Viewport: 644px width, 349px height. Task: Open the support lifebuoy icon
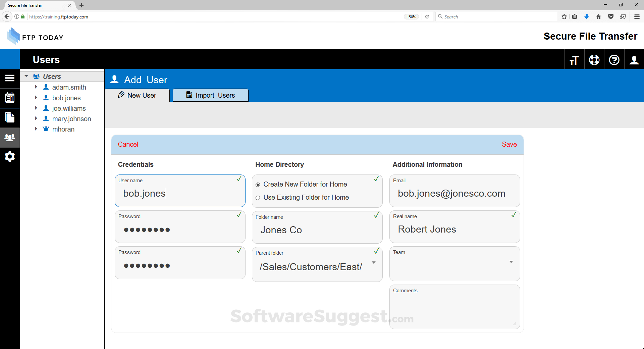[x=594, y=60]
